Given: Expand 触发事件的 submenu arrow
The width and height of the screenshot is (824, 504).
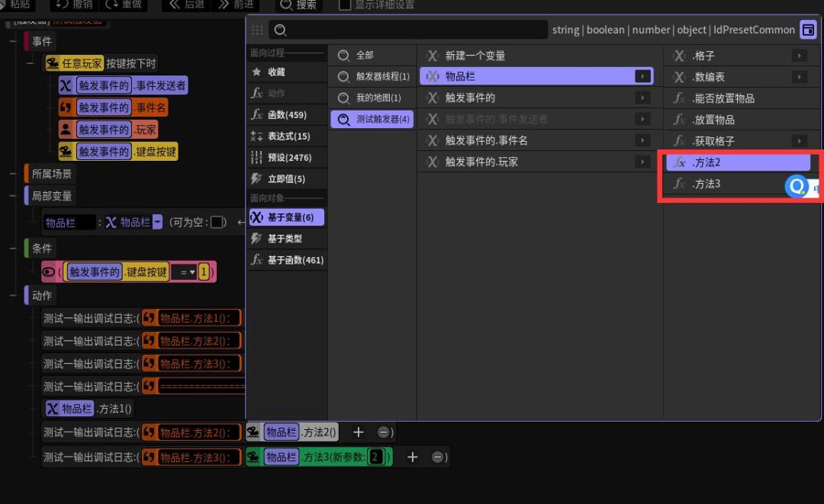Looking at the screenshot, I should [642, 98].
